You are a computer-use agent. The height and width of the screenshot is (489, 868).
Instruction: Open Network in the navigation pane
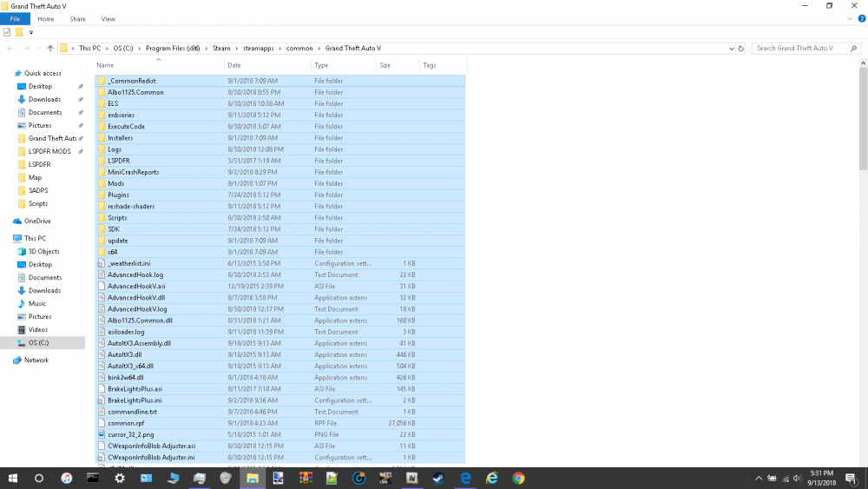click(36, 360)
